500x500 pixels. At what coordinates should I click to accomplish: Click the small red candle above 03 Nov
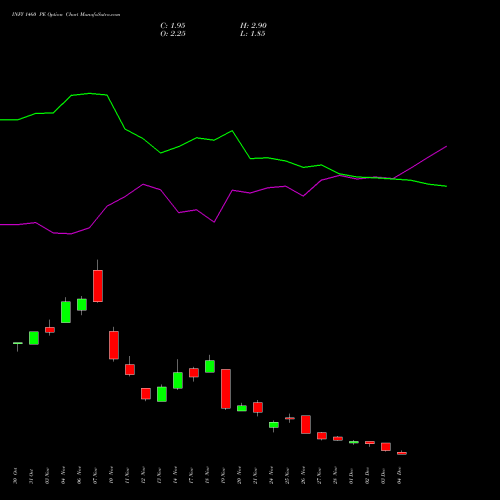pos(50,330)
